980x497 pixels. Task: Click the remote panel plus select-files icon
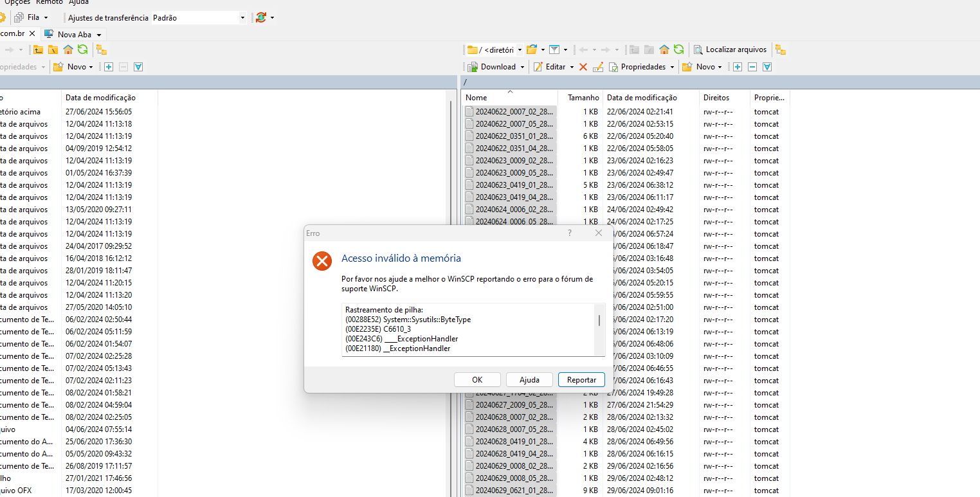pos(738,67)
